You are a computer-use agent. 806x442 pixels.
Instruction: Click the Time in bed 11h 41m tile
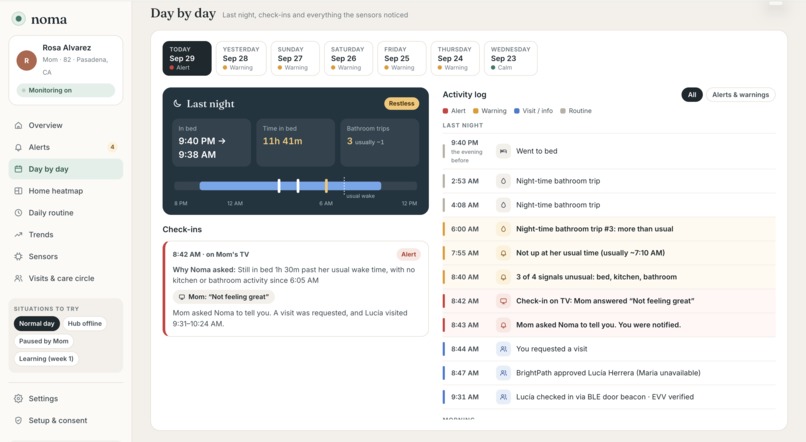click(x=296, y=143)
